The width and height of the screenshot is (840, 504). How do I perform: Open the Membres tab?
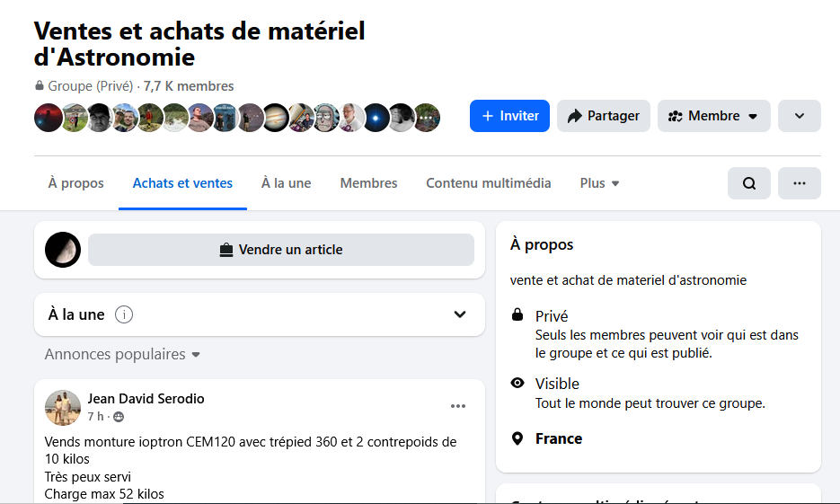tap(368, 183)
